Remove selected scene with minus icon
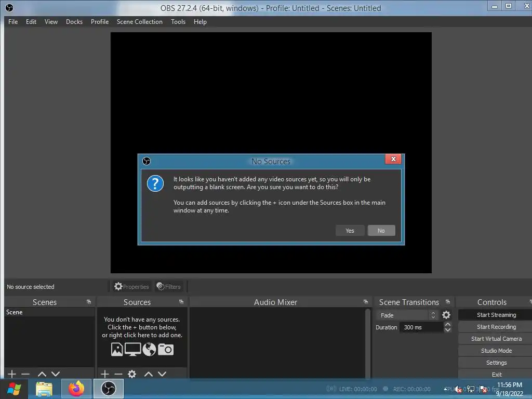532x399 pixels. [25, 374]
